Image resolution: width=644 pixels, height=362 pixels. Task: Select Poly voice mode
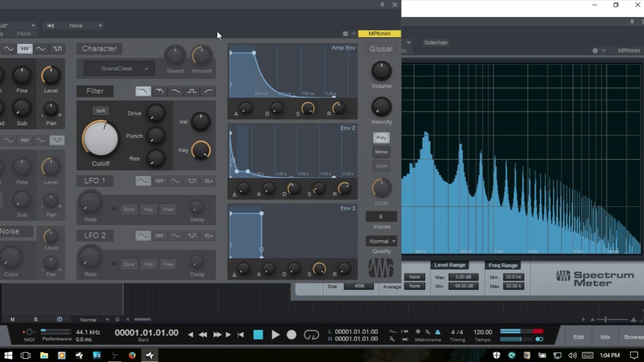(381, 138)
